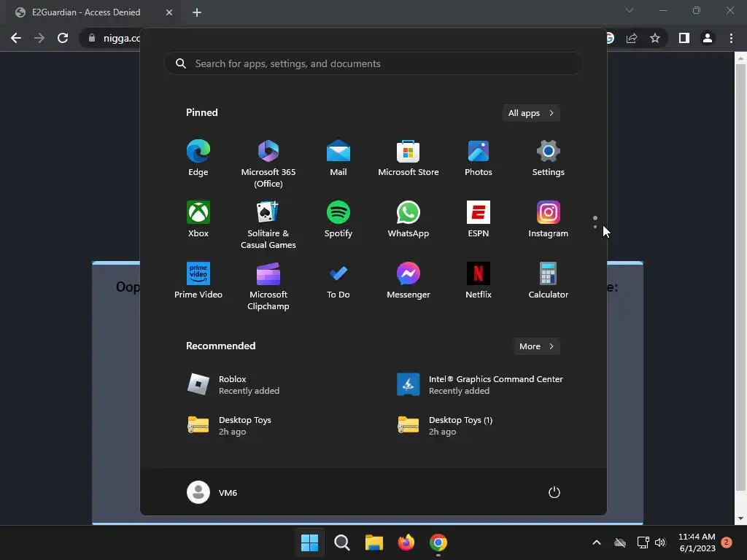Launch Firefox from the taskbar
Screen dimensions: 747x560
tap(406, 542)
